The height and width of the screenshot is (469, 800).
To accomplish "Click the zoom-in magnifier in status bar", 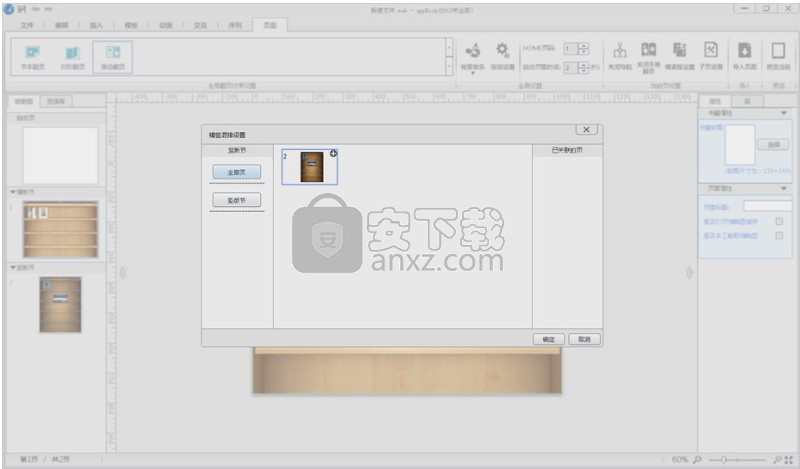I will tap(778, 460).
